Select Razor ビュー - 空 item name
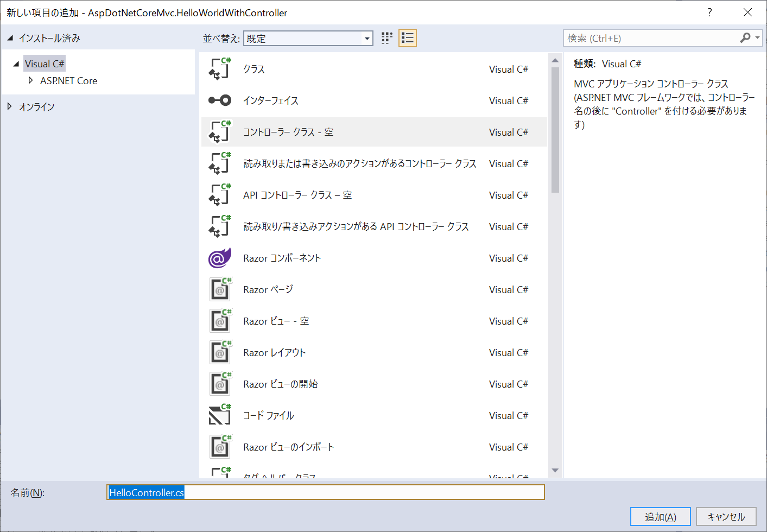Image resolution: width=767 pixels, height=532 pixels. 276,321
